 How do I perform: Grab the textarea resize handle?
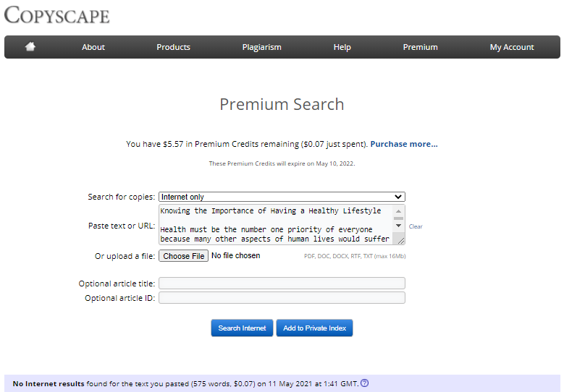[x=400, y=241]
